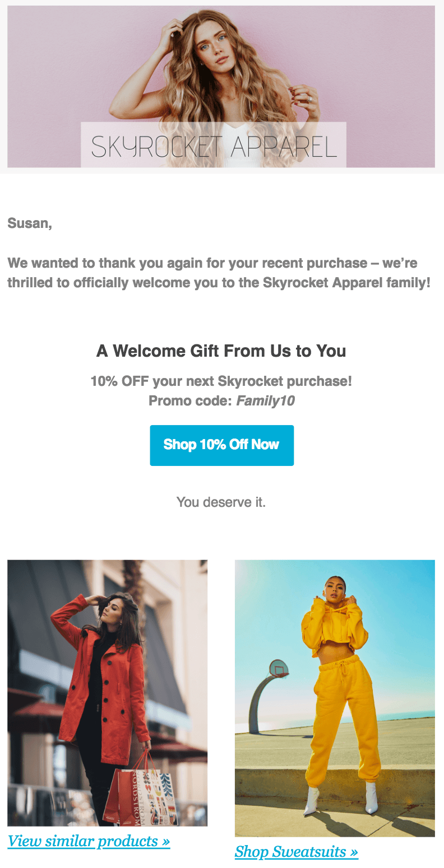Screen dimensions: 444x868
Task: Click the Family10 promo code text
Action: pos(266,401)
